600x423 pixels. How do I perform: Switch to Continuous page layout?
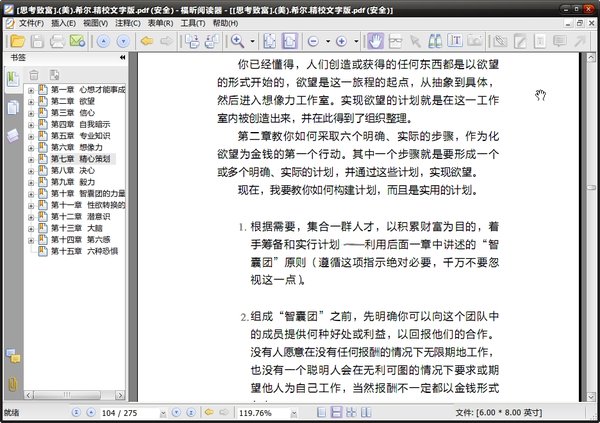click(336, 412)
